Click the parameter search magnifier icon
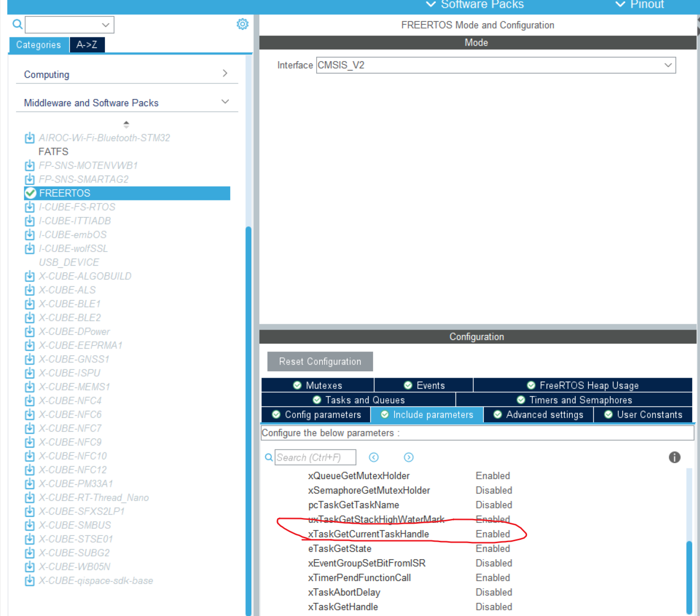Viewport: 700px width, 616px height. pyautogui.click(x=269, y=457)
